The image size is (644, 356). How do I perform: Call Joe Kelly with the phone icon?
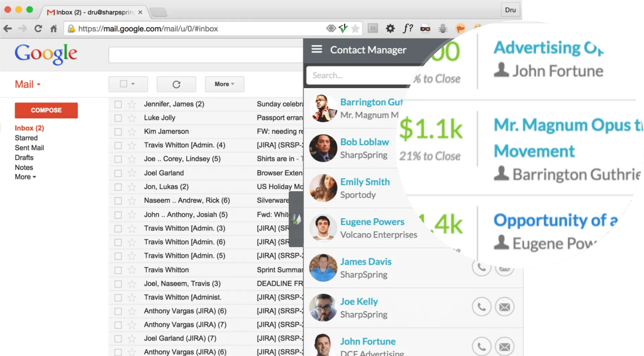[x=482, y=307]
